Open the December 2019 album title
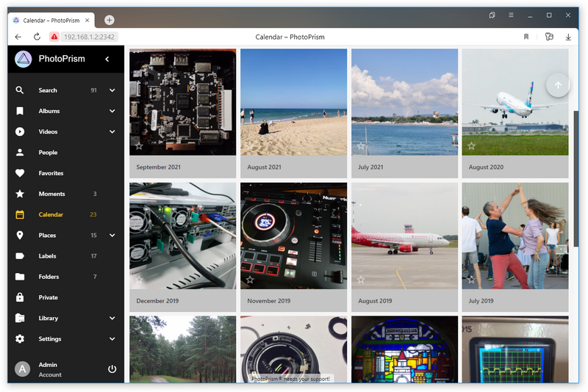This screenshot has height=392, width=588. pos(157,301)
